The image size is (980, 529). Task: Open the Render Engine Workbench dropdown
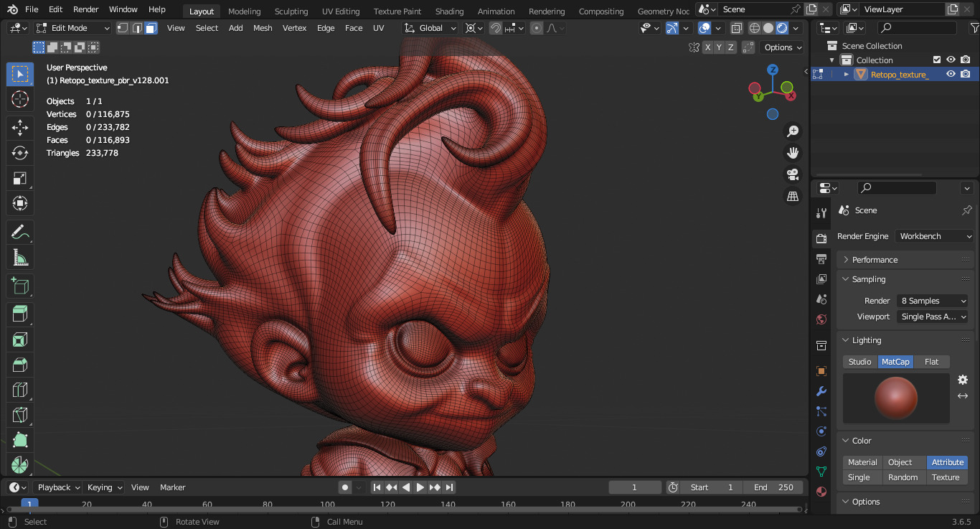pyautogui.click(x=934, y=236)
